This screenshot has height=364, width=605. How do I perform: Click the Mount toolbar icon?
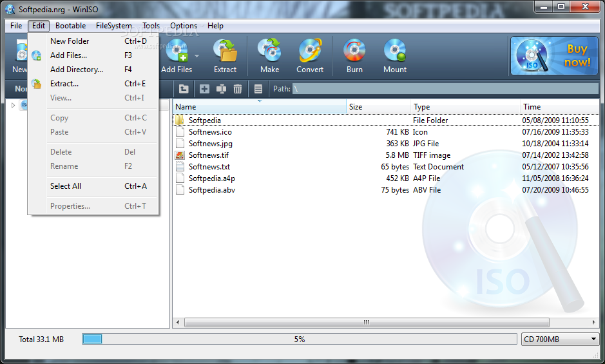point(395,50)
